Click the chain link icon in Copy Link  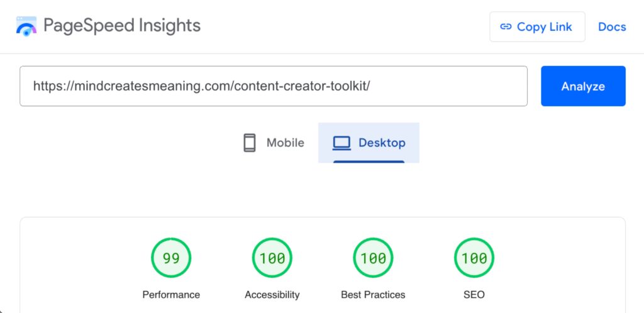(x=506, y=27)
